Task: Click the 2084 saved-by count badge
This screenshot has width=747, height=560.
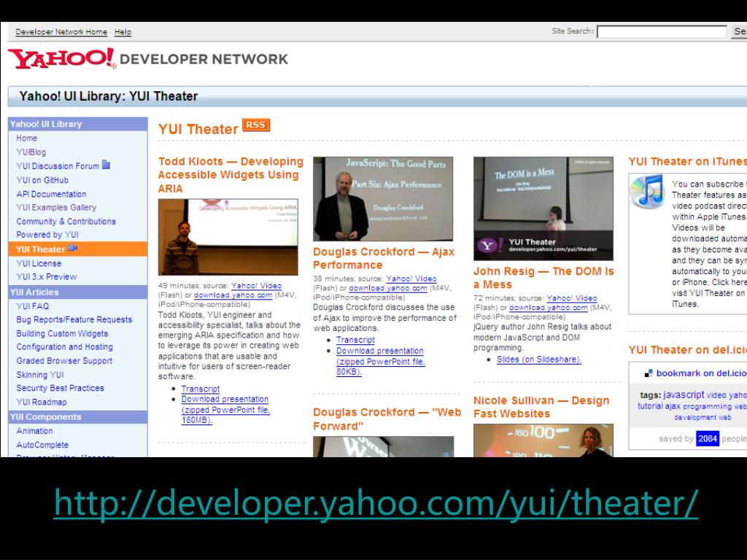Action: click(708, 438)
